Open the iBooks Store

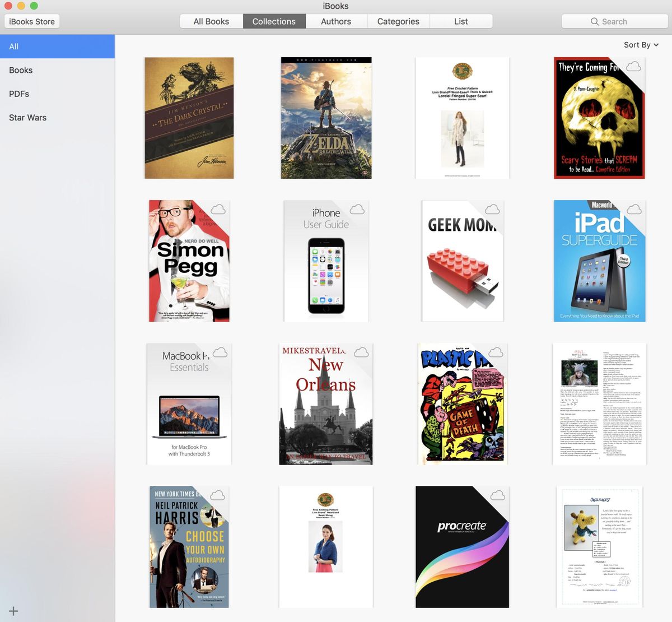pos(31,21)
